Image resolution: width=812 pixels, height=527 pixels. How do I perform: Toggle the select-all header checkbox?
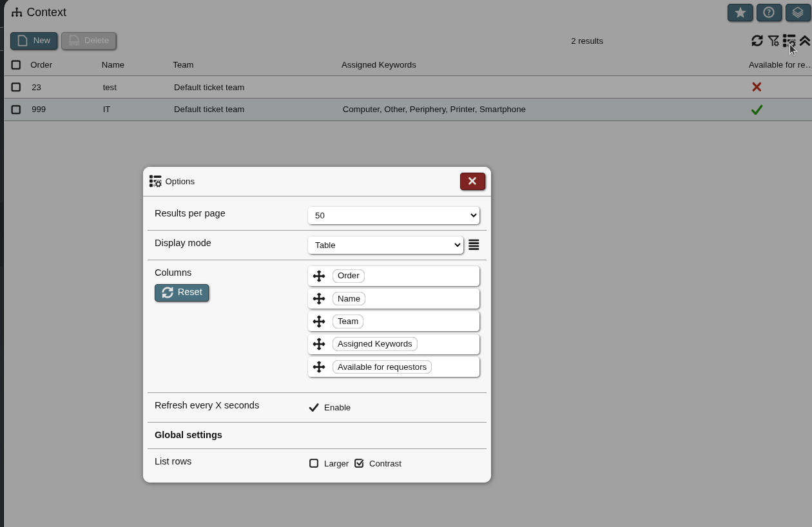[16, 65]
